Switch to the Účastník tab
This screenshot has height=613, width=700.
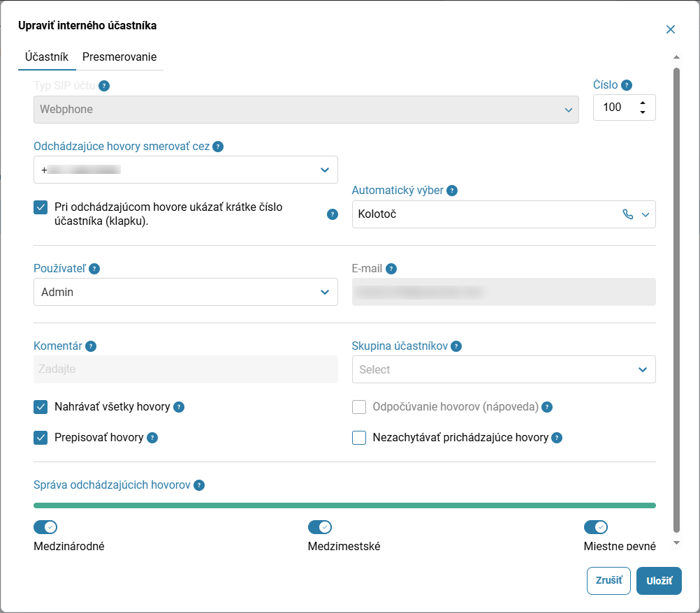[47, 57]
